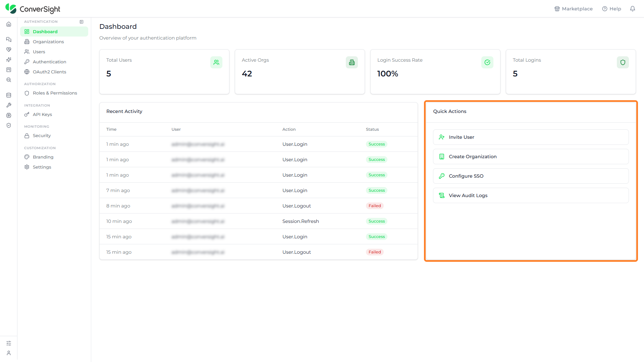This screenshot has width=644, height=362.
Task: Open OAuth2 Clients page
Action: tap(54, 72)
